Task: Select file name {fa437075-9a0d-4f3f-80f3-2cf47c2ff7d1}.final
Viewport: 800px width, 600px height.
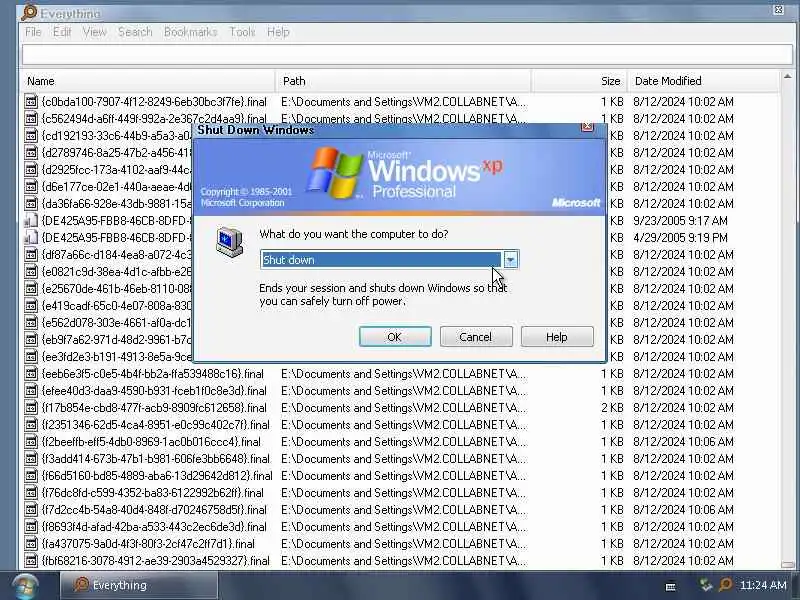Action: pos(148,544)
